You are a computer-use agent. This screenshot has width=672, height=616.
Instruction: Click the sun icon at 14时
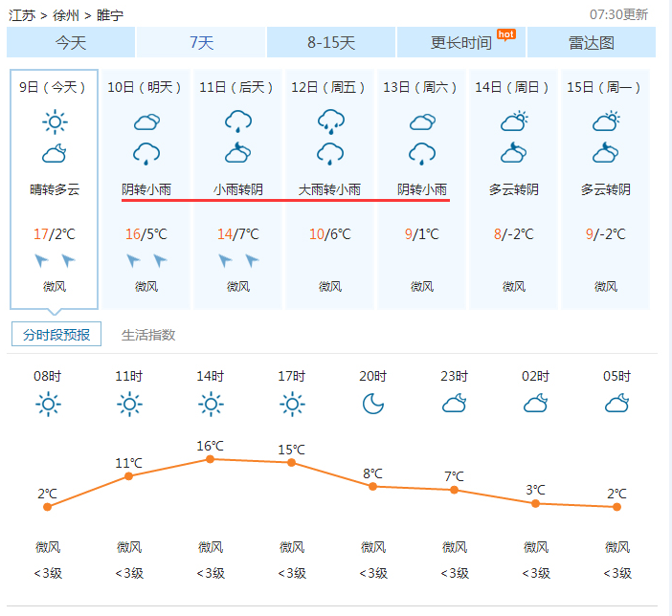coord(211,404)
